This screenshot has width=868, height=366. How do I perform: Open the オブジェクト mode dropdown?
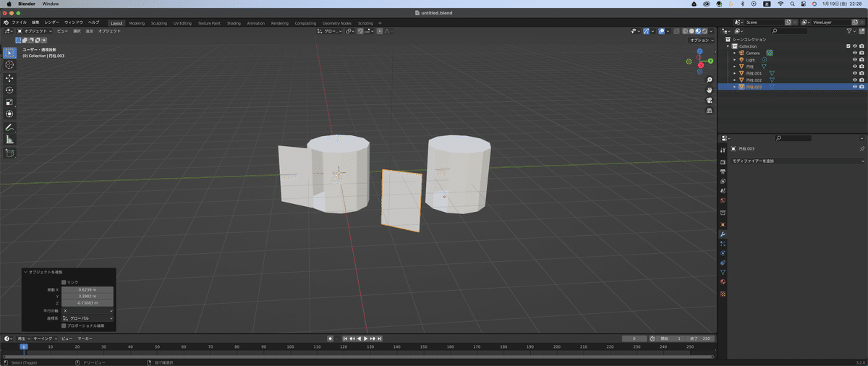pos(35,31)
